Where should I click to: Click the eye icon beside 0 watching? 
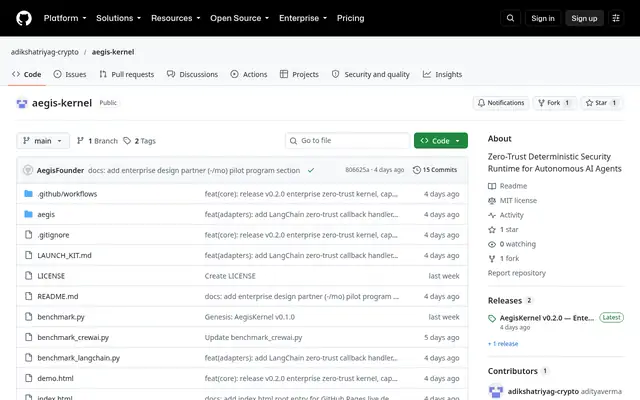[492, 244]
